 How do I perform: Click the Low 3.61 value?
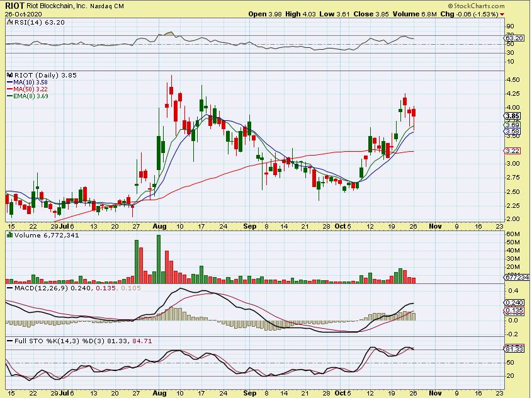[x=334, y=14]
